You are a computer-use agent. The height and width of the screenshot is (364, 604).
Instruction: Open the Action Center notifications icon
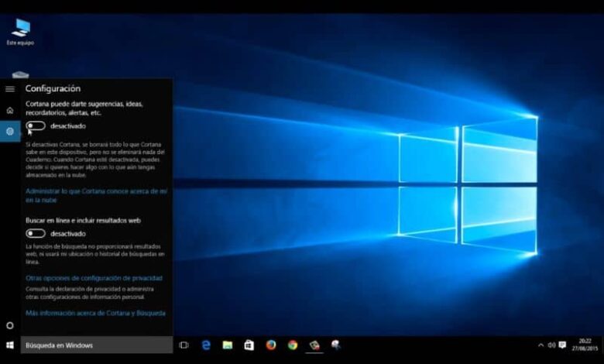coord(562,345)
